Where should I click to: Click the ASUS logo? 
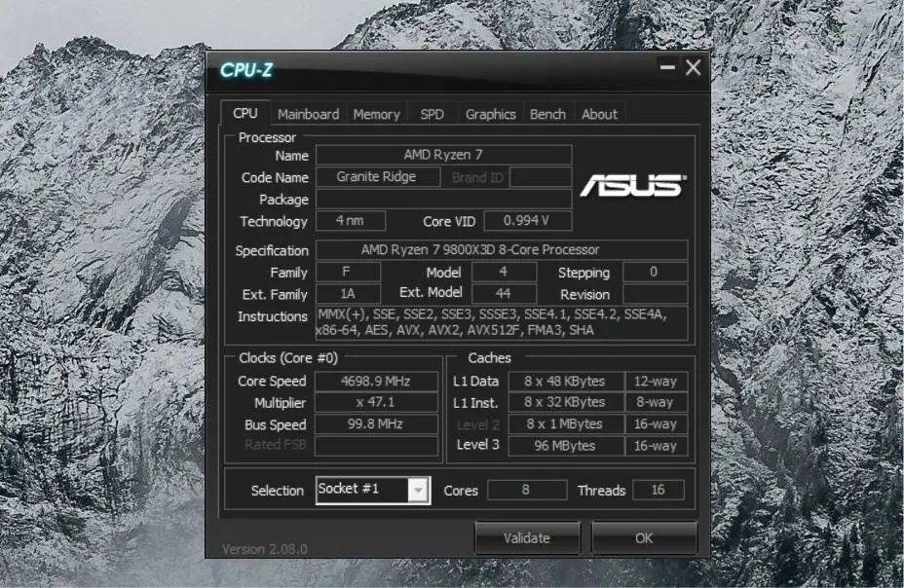[634, 184]
